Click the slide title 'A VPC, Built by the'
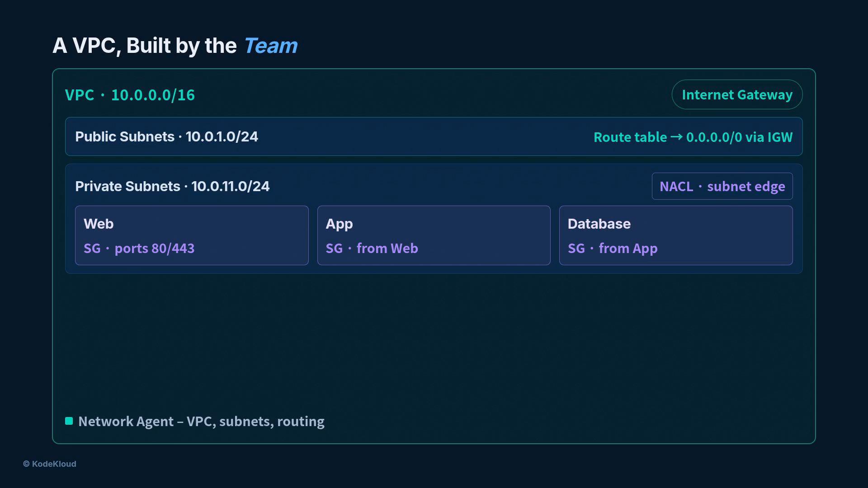 click(145, 46)
